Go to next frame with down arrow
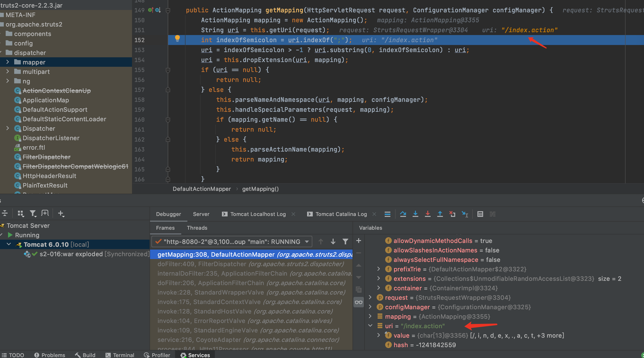 point(333,242)
